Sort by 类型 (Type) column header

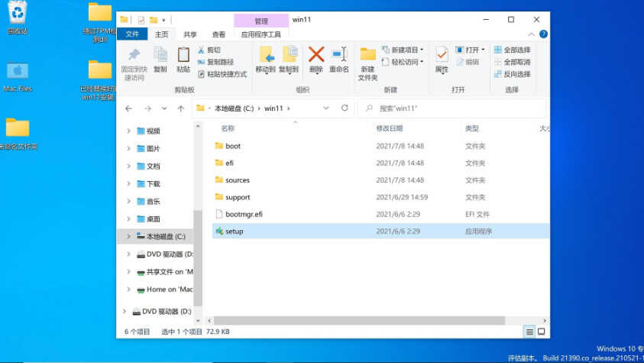point(472,128)
